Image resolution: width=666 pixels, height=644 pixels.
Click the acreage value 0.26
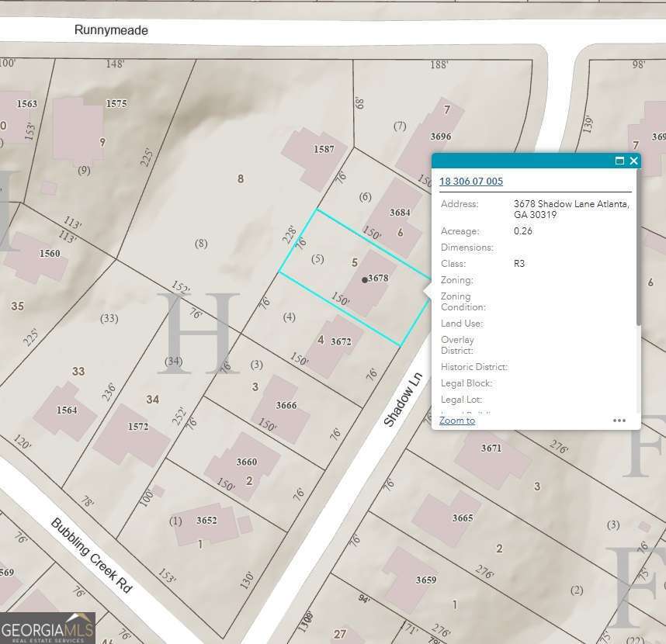pos(523,231)
